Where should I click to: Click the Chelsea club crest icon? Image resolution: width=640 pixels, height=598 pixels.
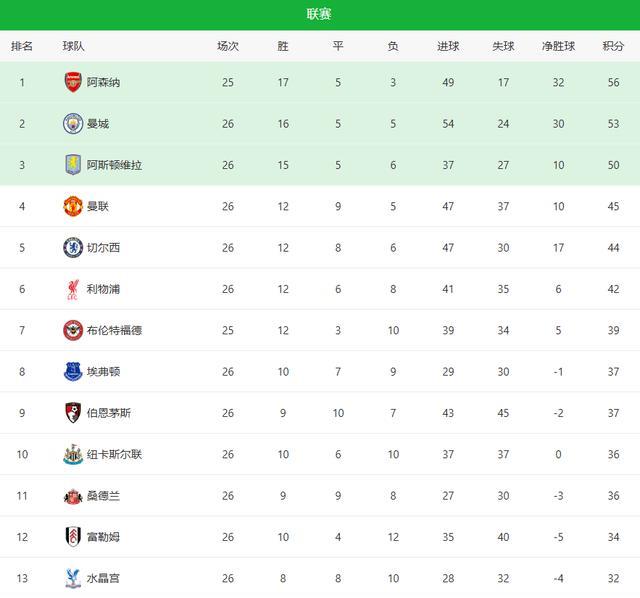click(x=72, y=247)
